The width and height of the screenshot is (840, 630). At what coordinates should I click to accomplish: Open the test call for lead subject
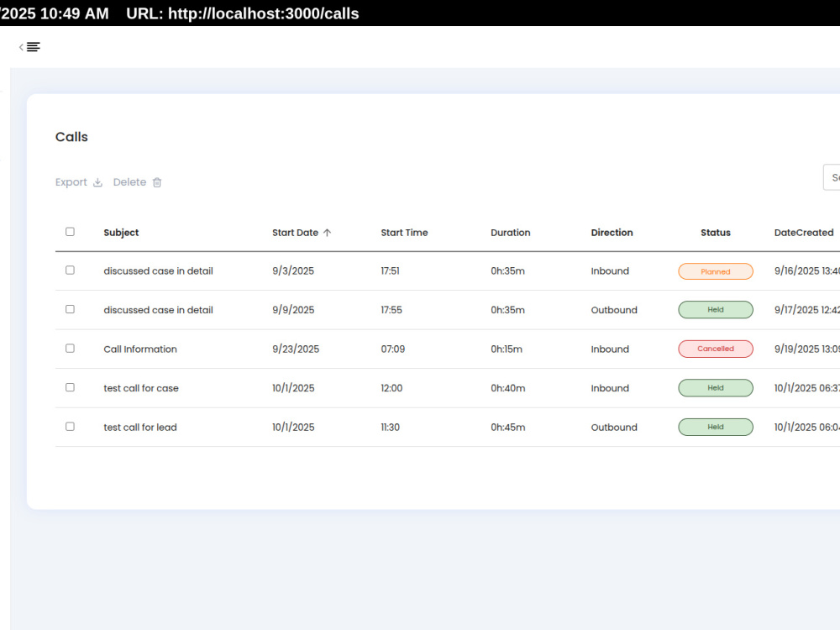click(140, 428)
